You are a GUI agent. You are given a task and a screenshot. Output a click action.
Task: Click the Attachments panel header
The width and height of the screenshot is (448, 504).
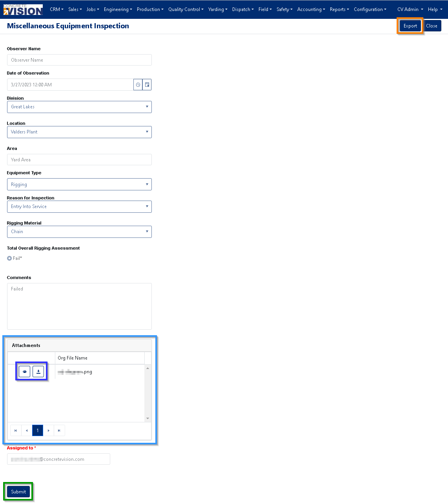[79, 345]
